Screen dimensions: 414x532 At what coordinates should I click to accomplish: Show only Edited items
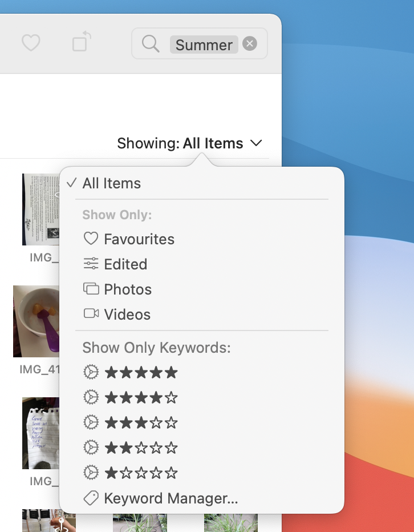click(202, 264)
